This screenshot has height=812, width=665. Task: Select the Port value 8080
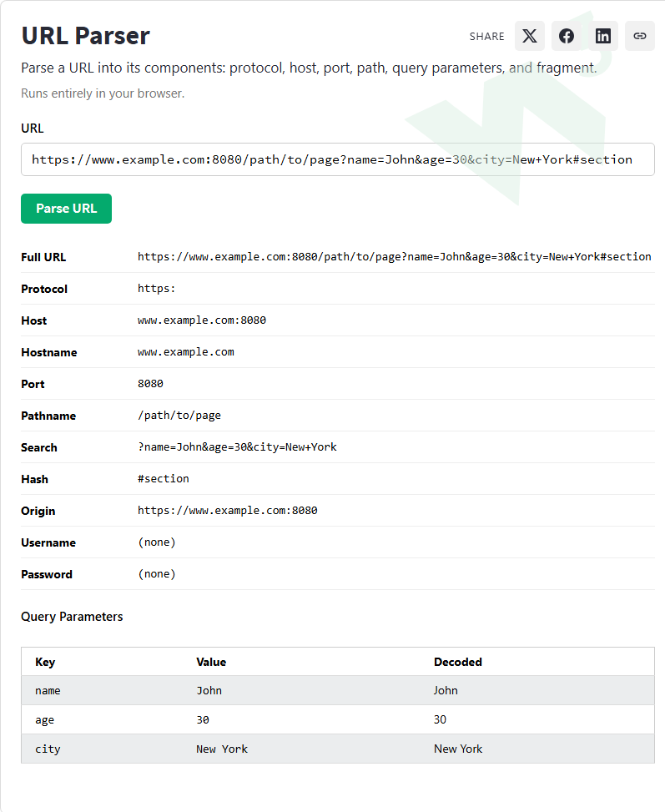(150, 384)
